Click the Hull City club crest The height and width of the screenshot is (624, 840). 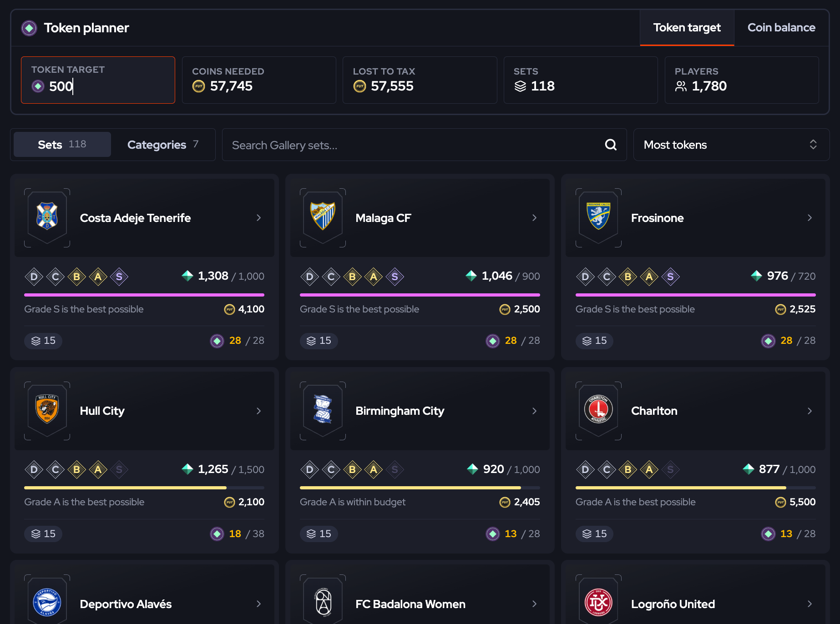[47, 409]
